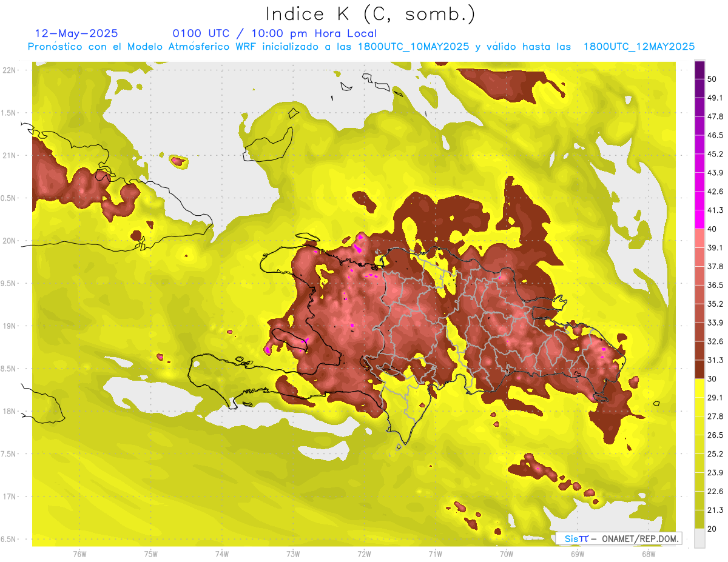The height and width of the screenshot is (562, 728).
Task: Click colorbar value "25.2"
Action: 715,454
